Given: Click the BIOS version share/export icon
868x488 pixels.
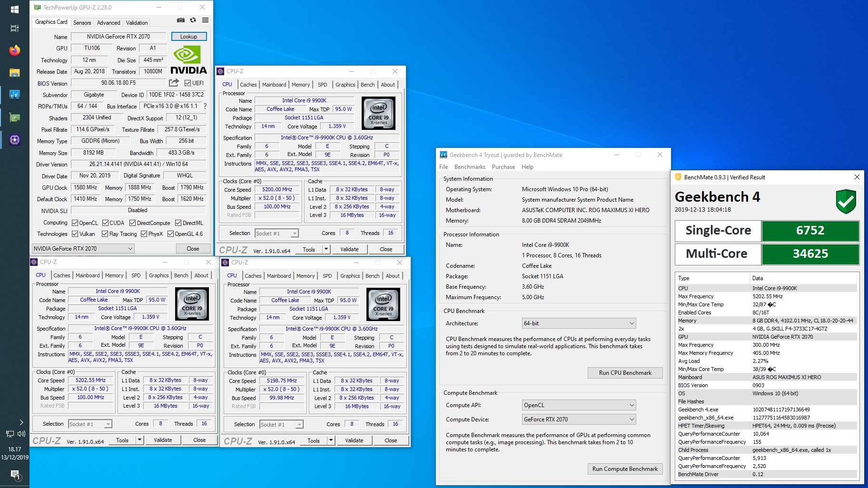Looking at the screenshot, I should [174, 83].
